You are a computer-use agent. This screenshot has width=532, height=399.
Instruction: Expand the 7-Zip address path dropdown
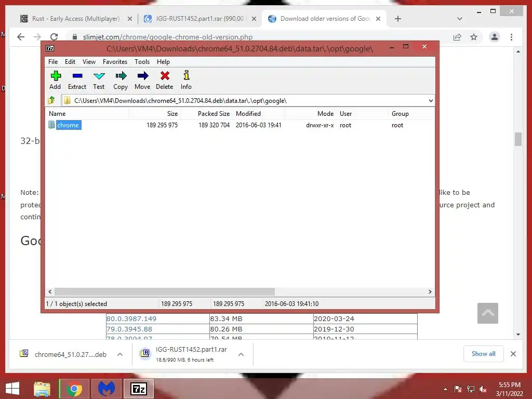coord(431,101)
